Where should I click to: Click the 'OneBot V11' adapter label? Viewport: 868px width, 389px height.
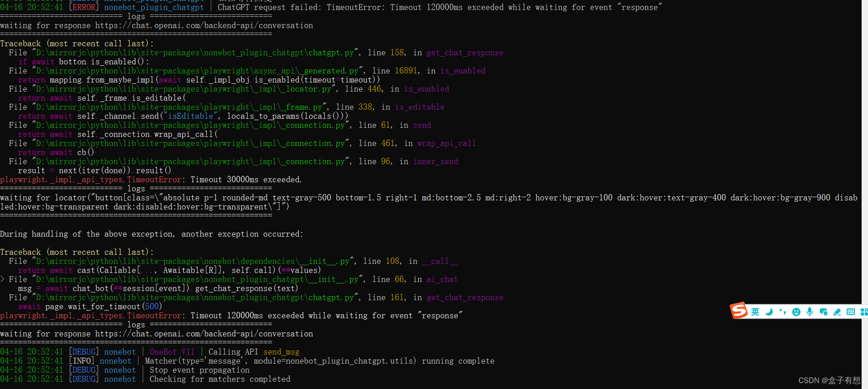[172, 352]
